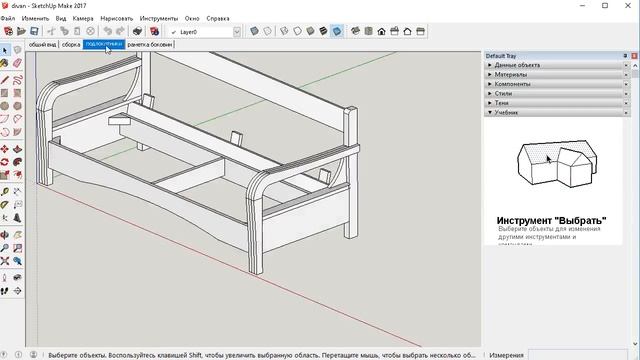Image resolution: width=640 pixels, height=360 pixels.
Task: Switch to Hidden Line face style
Action: [298, 31]
